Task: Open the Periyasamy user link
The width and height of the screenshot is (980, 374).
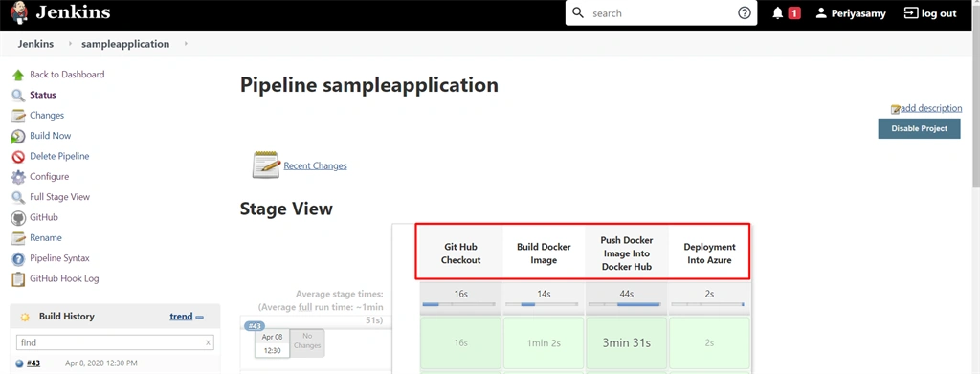Action: [x=858, y=13]
